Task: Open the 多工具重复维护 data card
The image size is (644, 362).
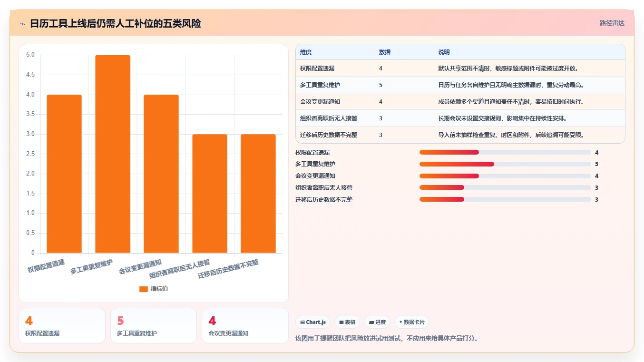Action: coord(154,325)
